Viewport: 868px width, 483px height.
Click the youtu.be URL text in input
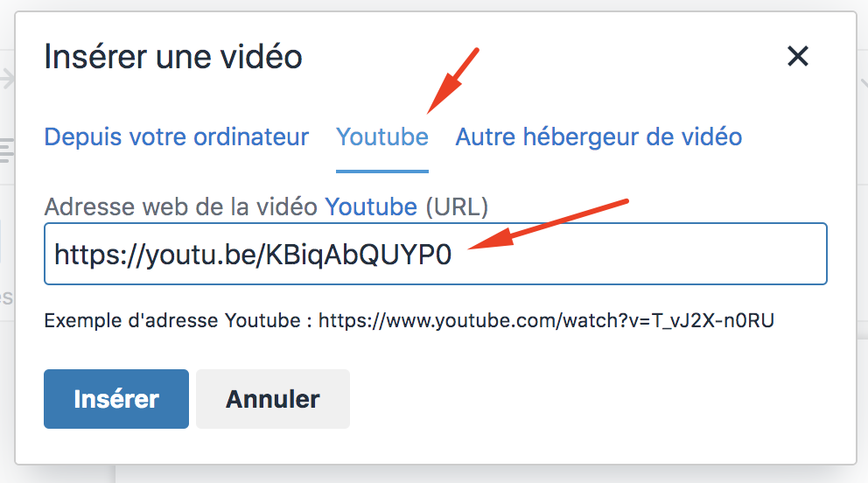pos(253,255)
